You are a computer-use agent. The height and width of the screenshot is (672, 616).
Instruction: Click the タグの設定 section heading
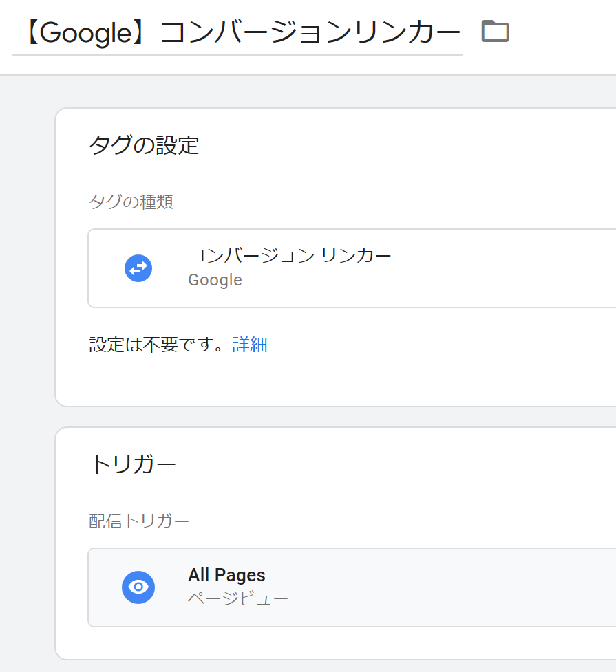point(144,145)
